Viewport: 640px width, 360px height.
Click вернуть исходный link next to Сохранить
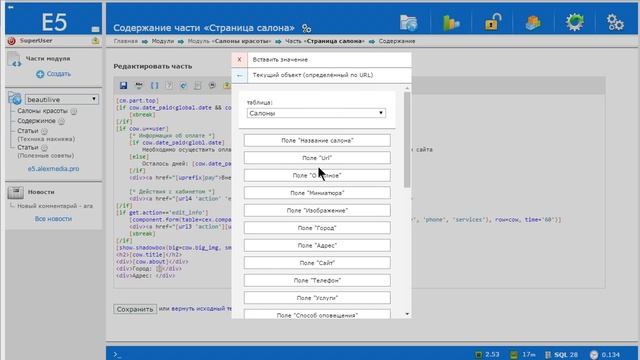coord(201,309)
